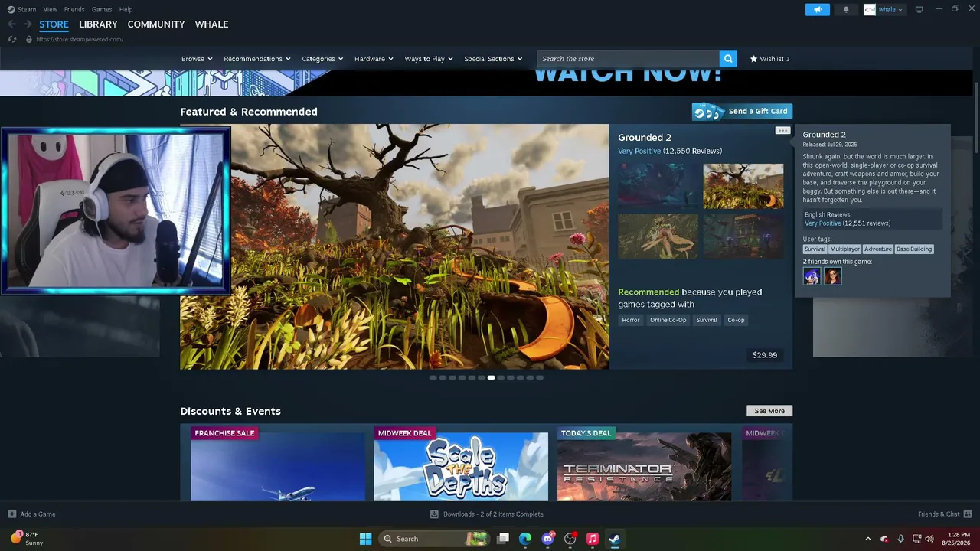Show hidden system tray icons
This screenshot has width=980, height=551.
pyautogui.click(x=867, y=539)
